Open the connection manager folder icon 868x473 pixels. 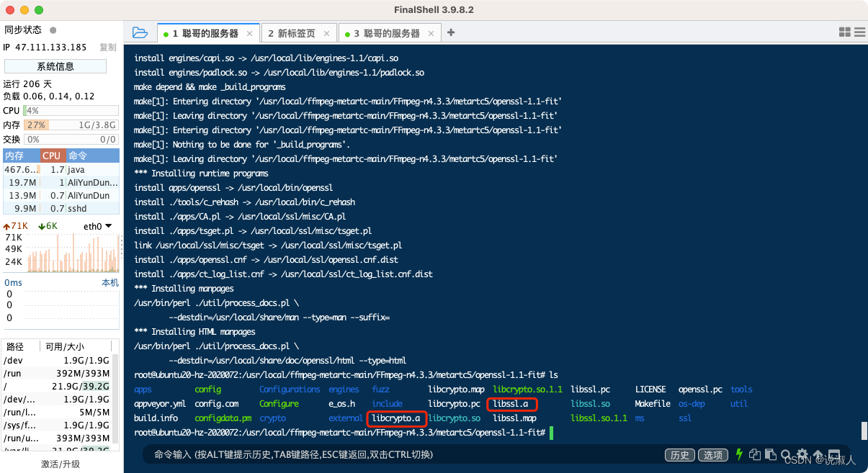140,32
